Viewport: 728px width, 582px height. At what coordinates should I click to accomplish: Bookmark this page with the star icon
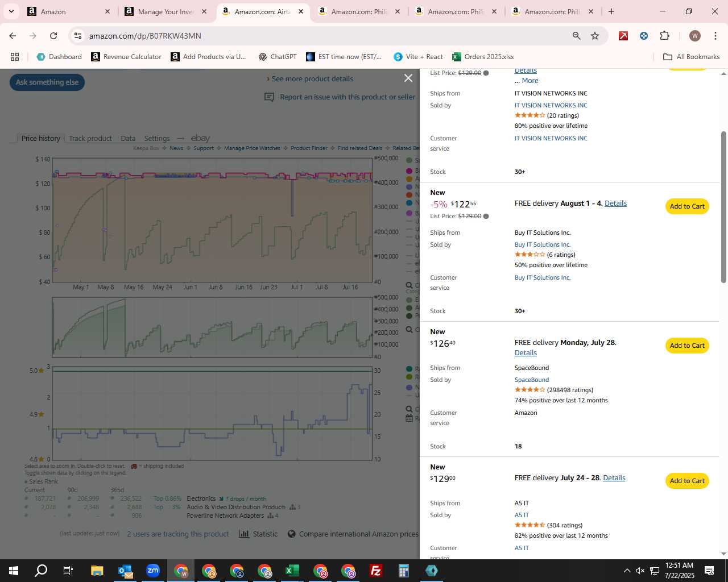tap(595, 36)
